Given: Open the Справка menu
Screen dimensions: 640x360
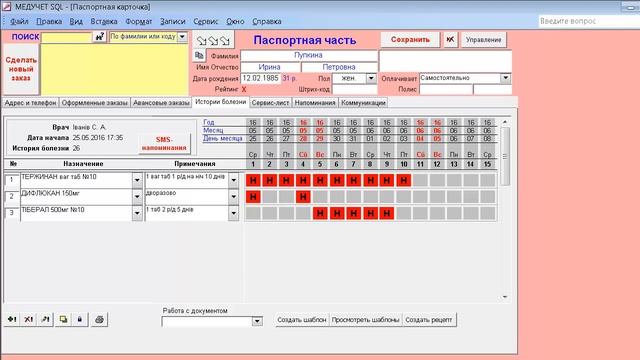Looking at the screenshot, I should 267,21.
